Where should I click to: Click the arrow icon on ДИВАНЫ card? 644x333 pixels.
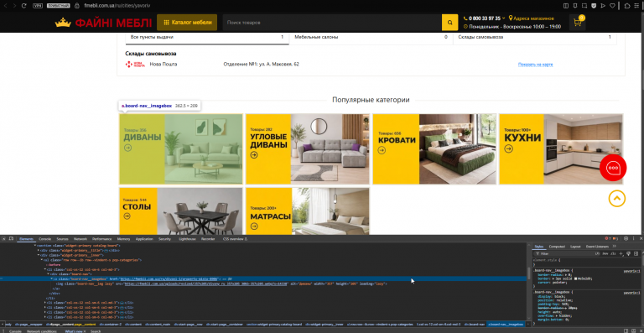point(127,148)
